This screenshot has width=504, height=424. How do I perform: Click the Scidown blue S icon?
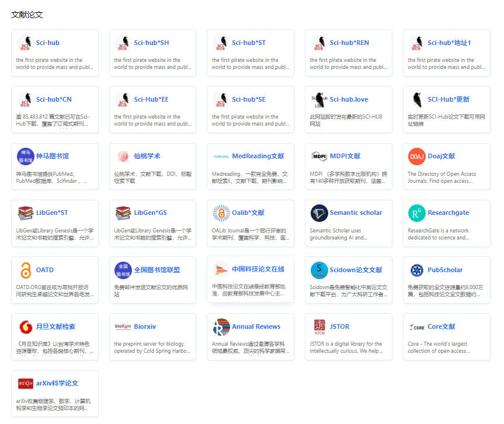coord(319,270)
